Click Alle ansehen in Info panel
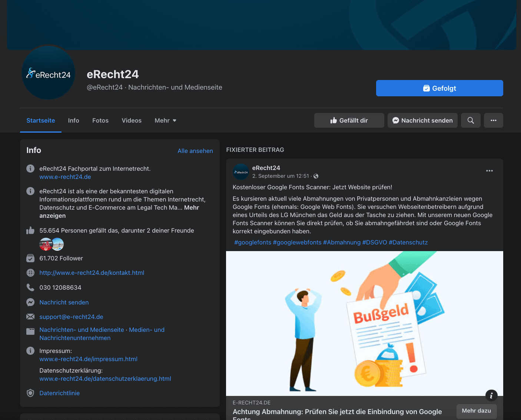The height and width of the screenshot is (420, 521). click(x=195, y=151)
